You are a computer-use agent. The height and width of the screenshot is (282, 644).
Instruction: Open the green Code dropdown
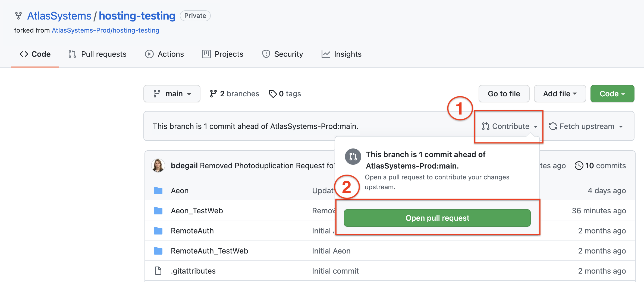point(612,93)
